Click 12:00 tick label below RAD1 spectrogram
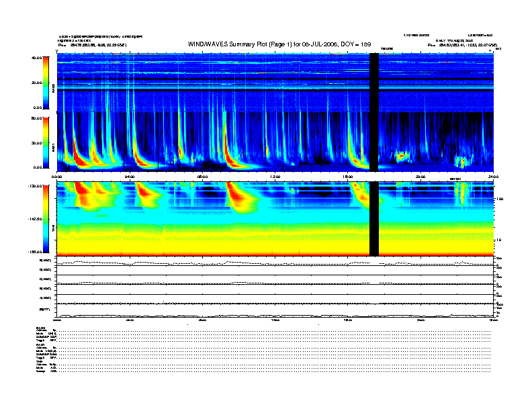The height and width of the screenshot is (411, 532). tap(275, 177)
